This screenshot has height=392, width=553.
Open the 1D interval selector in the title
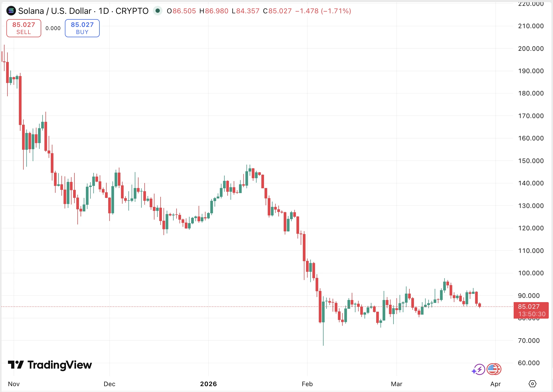[104, 11]
